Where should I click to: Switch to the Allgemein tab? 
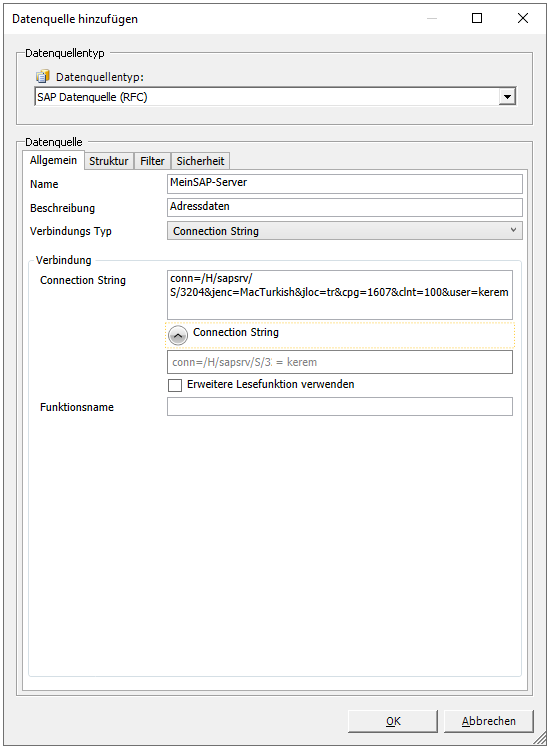point(53,160)
